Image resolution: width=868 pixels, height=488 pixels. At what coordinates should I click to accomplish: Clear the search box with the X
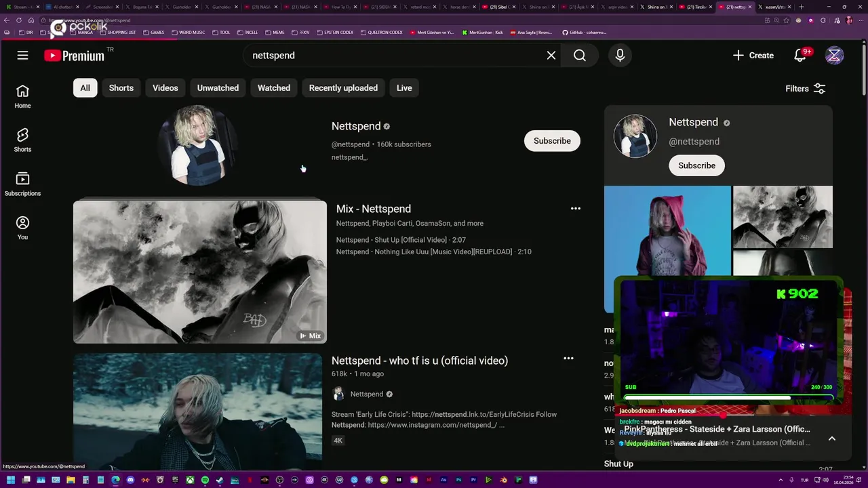coord(551,56)
